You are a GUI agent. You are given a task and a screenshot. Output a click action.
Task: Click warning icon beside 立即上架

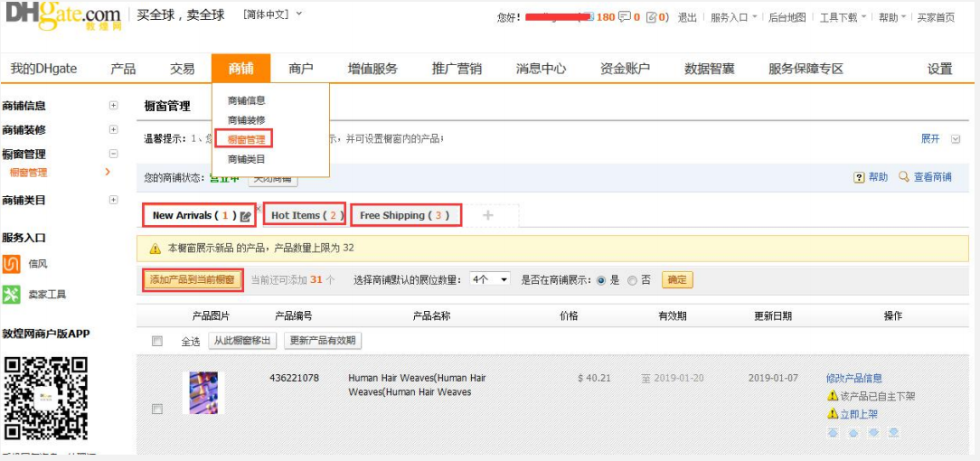click(x=833, y=413)
